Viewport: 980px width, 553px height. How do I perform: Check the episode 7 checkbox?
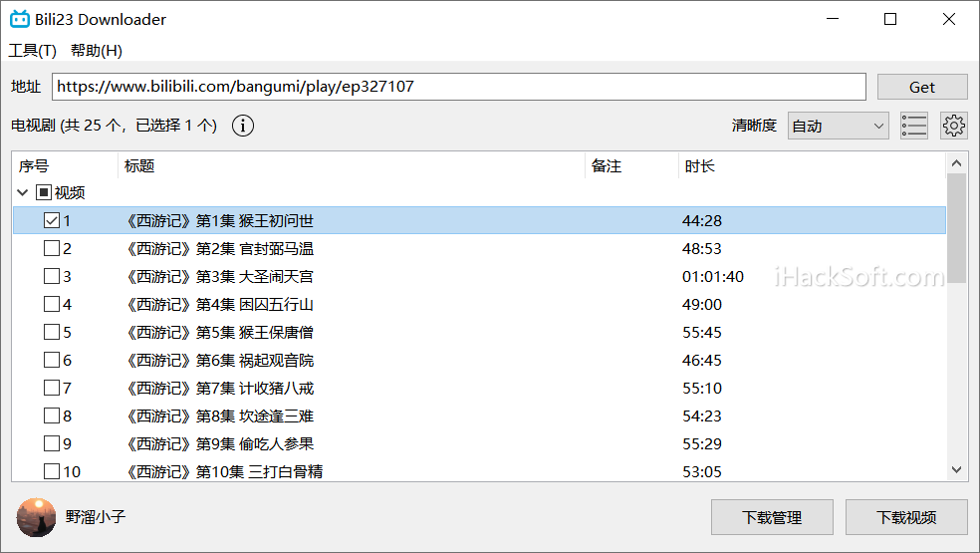tap(52, 388)
